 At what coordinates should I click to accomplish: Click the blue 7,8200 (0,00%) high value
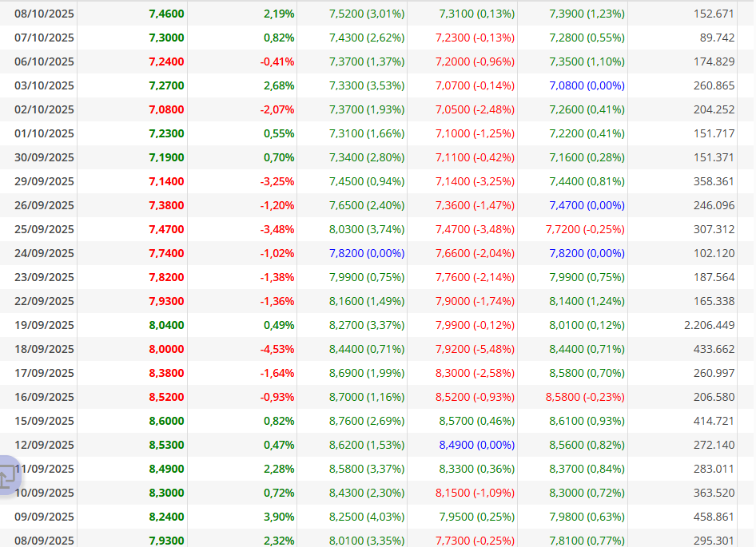point(367,253)
